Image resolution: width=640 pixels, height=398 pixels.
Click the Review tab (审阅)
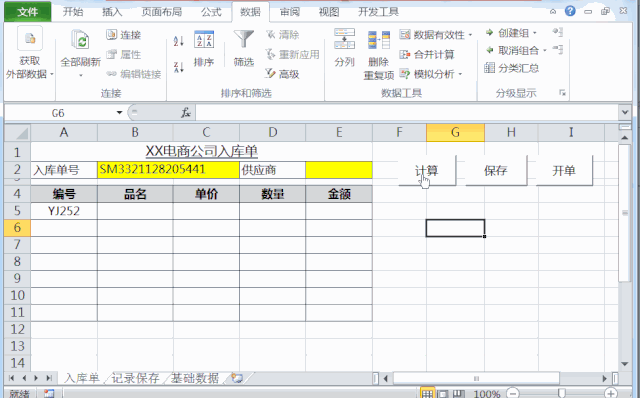[x=289, y=12]
